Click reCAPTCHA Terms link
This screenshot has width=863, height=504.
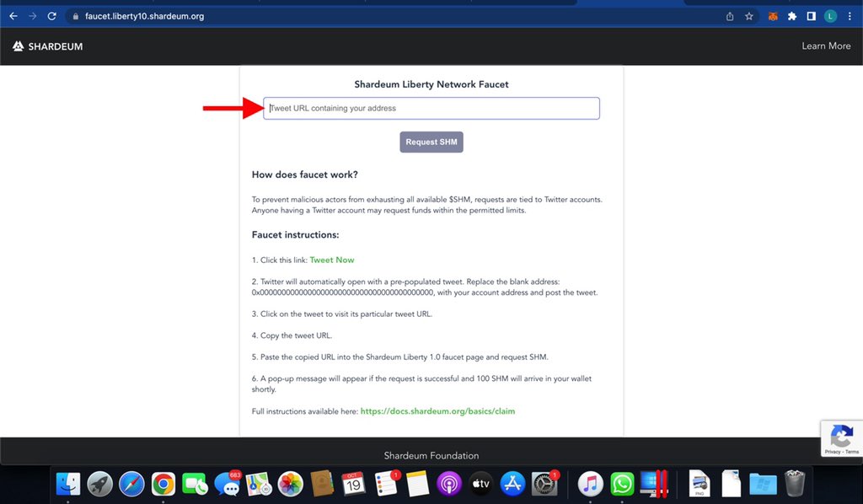click(x=852, y=452)
